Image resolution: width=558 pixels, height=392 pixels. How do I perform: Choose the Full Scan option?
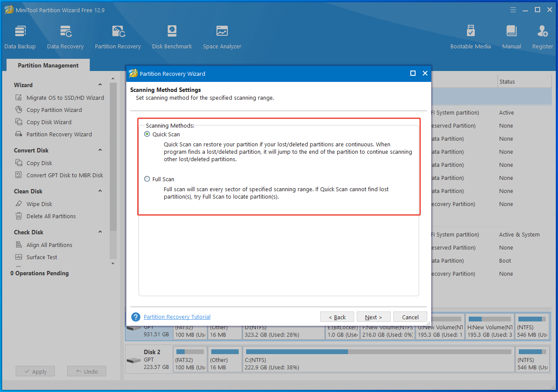click(147, 179)
